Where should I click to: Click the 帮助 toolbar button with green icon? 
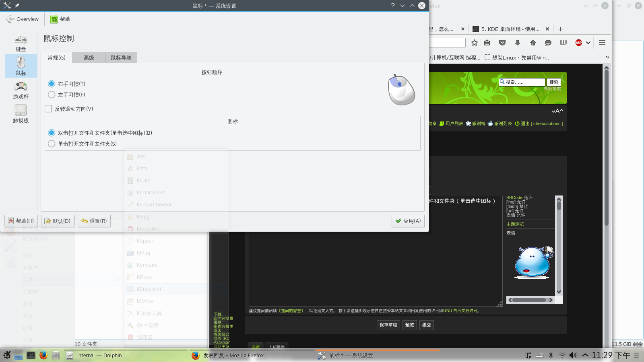(x=60, y=19)
